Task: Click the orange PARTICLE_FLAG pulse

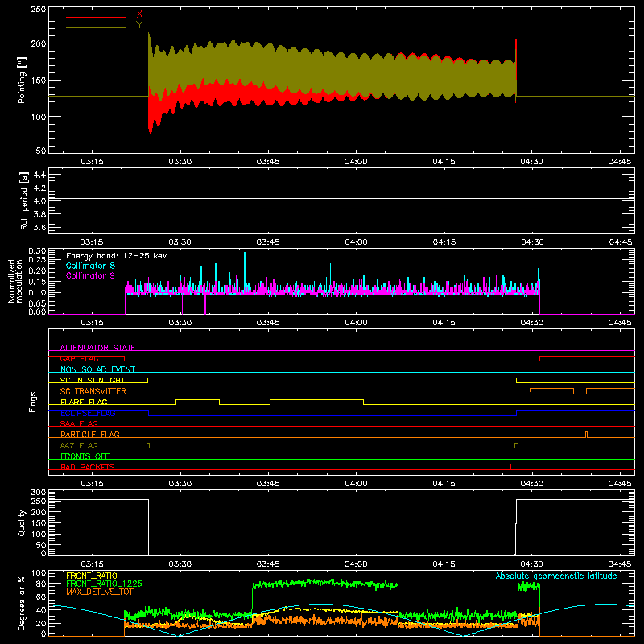Action: [x=586, y=435]
